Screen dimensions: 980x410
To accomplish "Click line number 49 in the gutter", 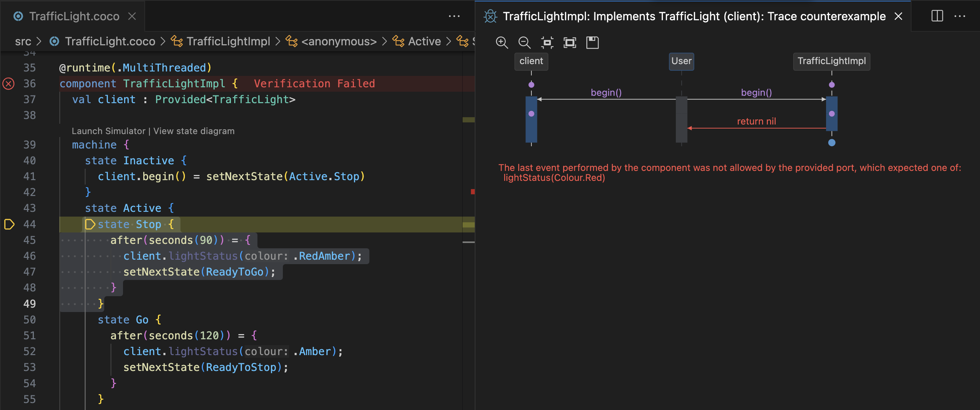I will tap(30, 304).
